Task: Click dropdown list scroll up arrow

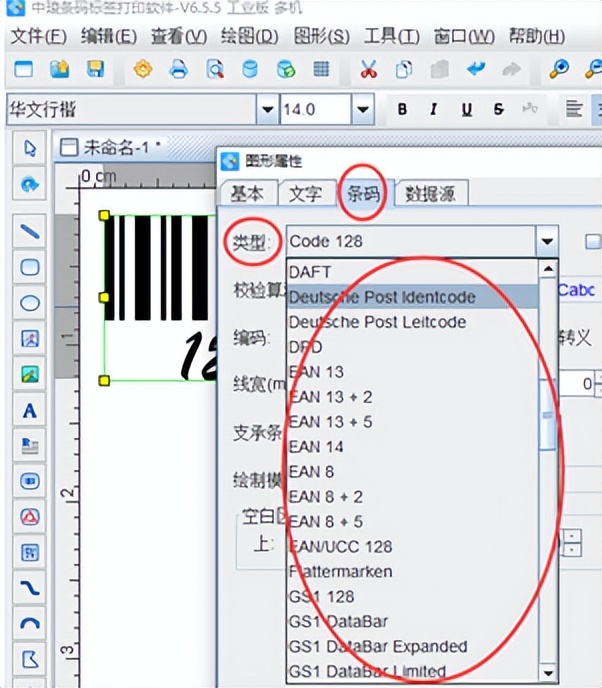Action: [x=548, y=269]
